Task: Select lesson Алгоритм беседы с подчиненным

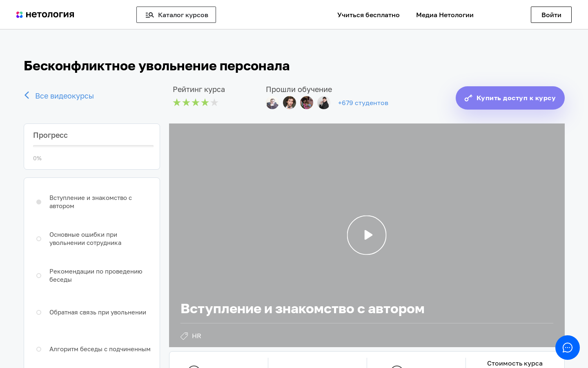Action: coord(100,349)
